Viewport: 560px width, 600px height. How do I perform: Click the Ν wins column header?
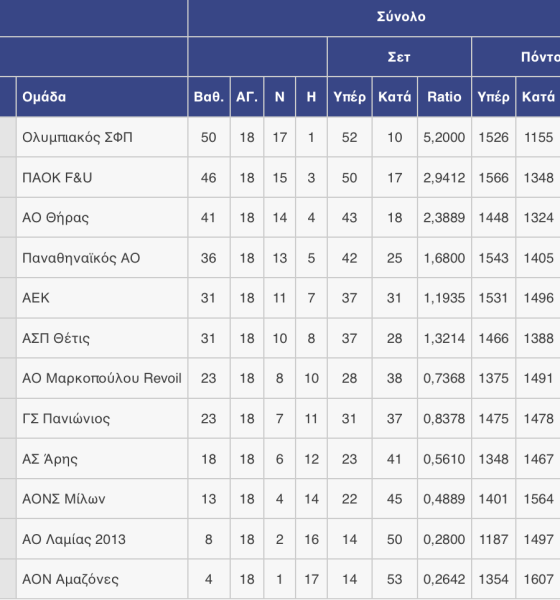point(280,97)
